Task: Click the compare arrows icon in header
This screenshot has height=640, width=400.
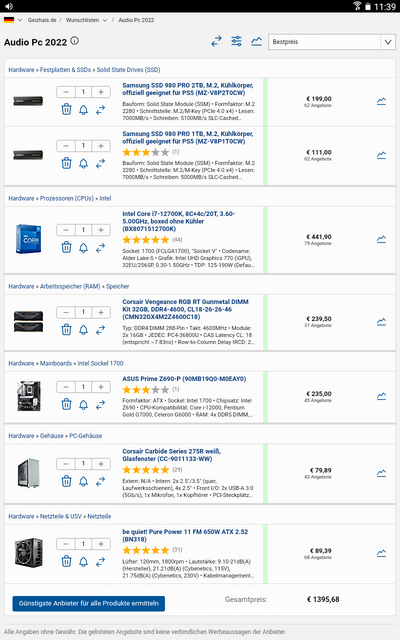Action: tap(216, 41)
